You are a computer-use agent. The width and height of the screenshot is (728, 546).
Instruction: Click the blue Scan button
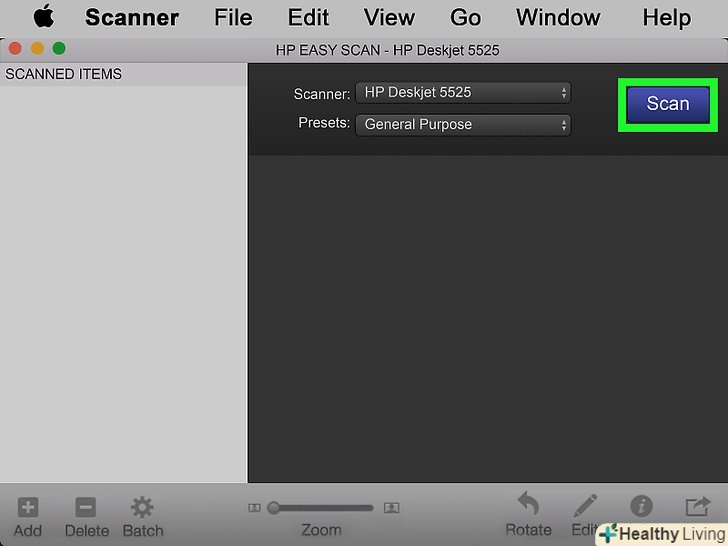coord(668,104)
